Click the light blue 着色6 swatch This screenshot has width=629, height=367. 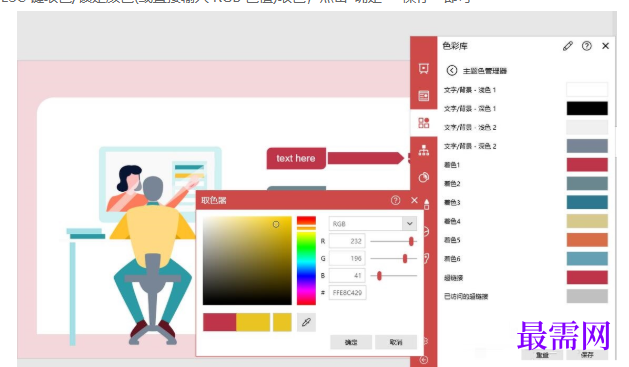click(x=587, y=259)
